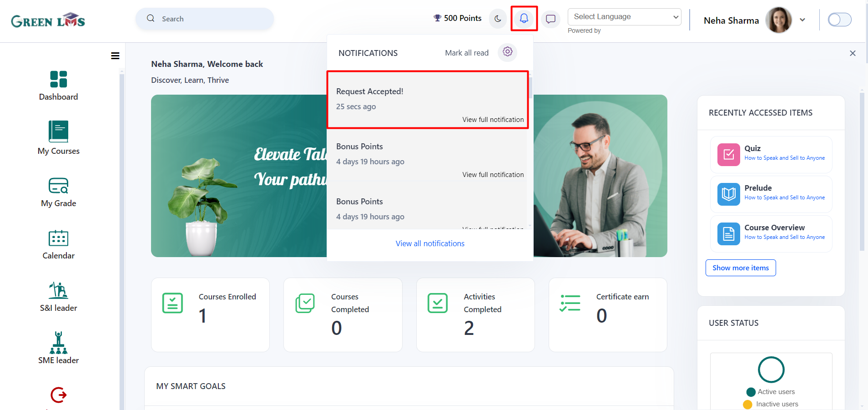
Task: Click the Certificate earn list icon
Action: point(570,303)
